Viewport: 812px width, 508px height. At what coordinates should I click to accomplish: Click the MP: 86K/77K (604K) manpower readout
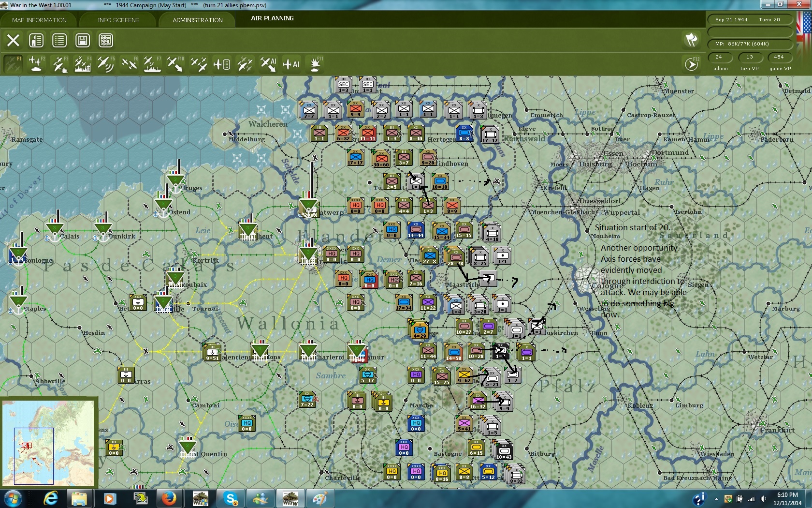750,44
